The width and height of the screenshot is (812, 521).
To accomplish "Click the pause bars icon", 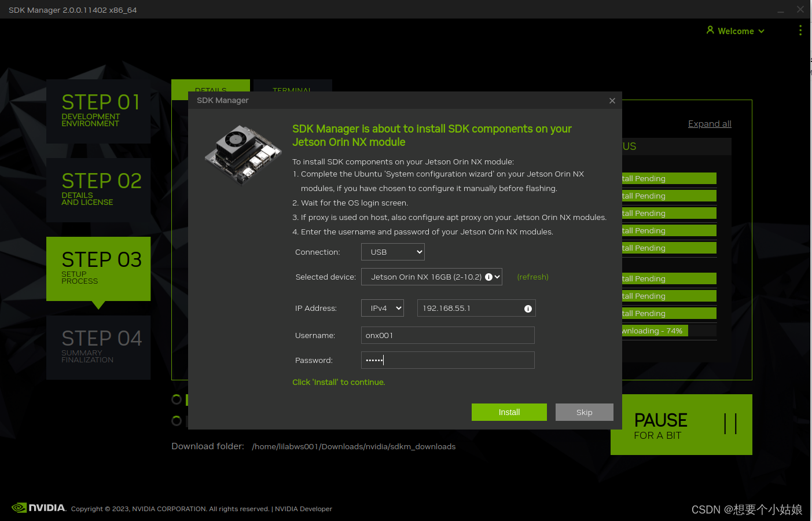I will 730,424.
